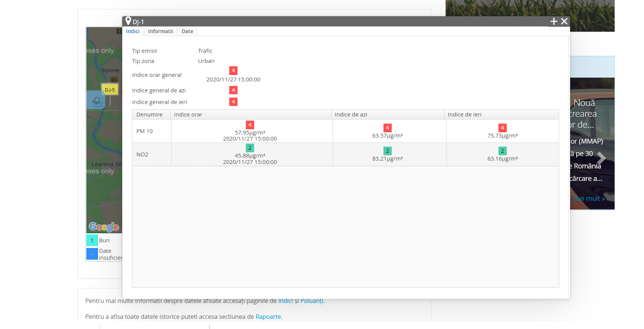
Task: Click the green NO2 Indice de ieri badge
Action: (x=502, y=151)
